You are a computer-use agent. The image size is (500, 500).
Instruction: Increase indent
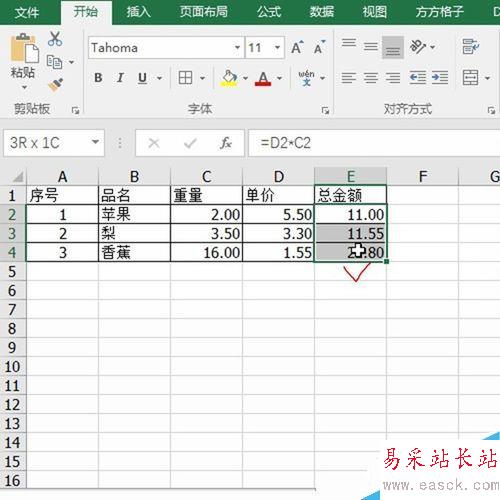(440, 78)
